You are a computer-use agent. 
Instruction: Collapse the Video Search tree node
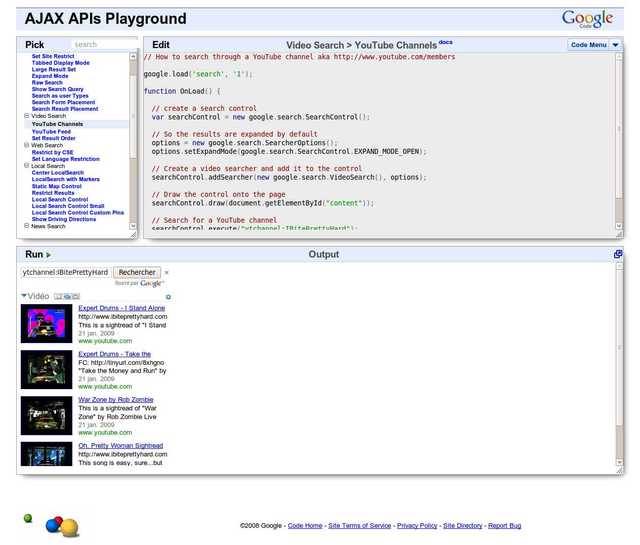point(27,116)
